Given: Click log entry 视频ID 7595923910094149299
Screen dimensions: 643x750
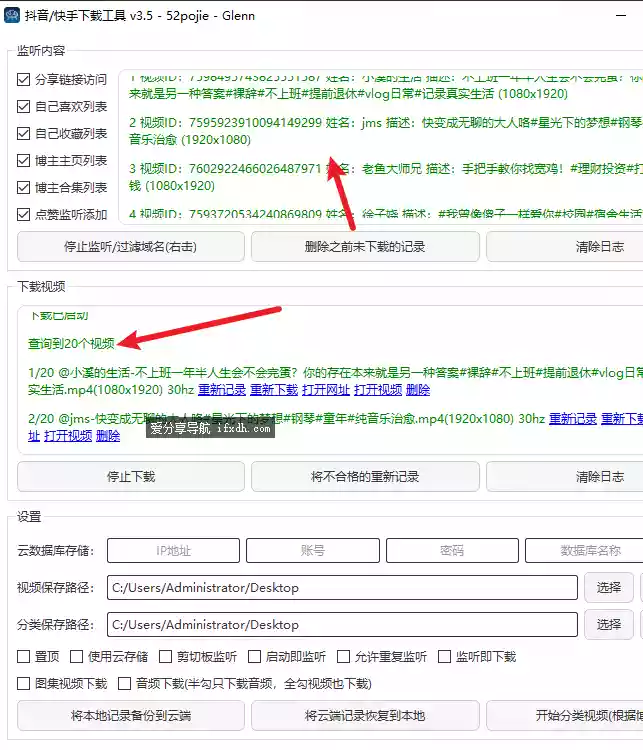Looking at the screenshot, I should [385, 131].
